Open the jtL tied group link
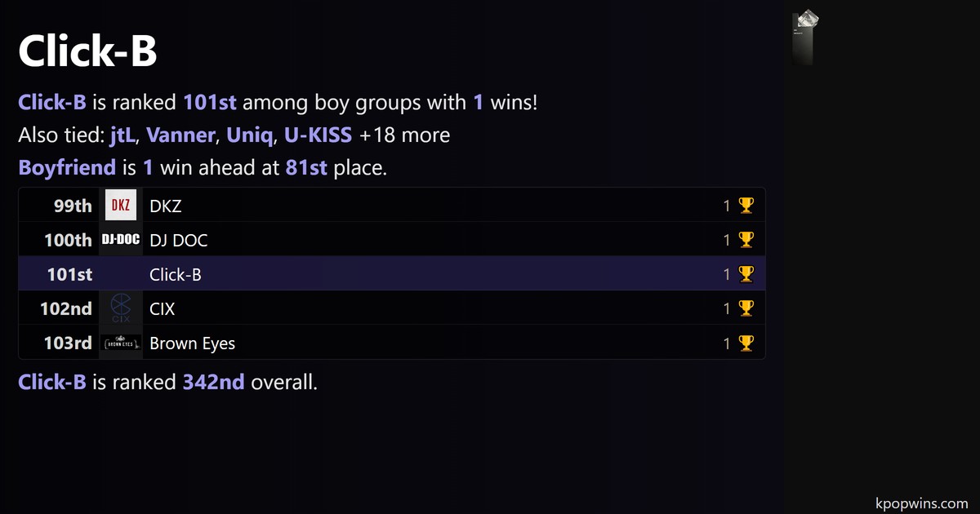This screenshot has height=514, width=980. (x=122, y=135)
